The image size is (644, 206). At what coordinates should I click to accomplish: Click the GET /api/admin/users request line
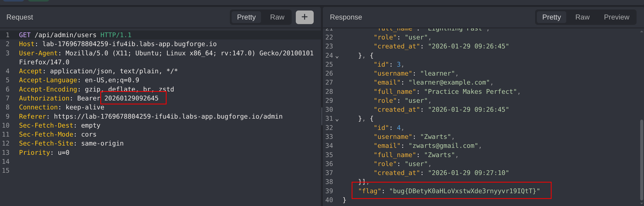[x=75, y=35]
